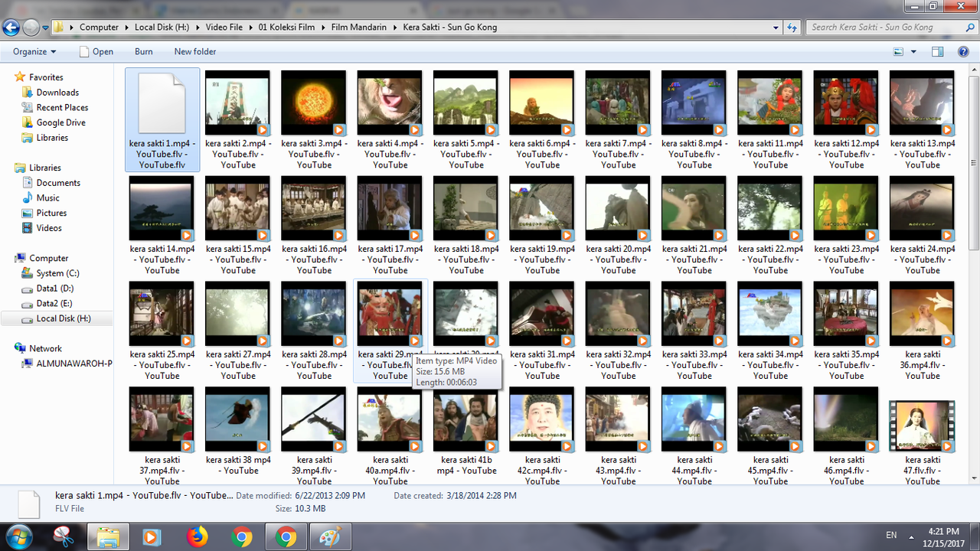Click file list vertical scrollbar
Image resolution: width=980 pixels, height=551 pixels.
(x=974, y=162)
